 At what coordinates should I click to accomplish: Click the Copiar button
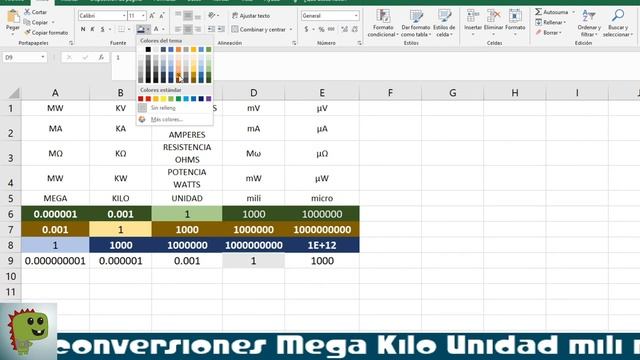pos(36,22)
